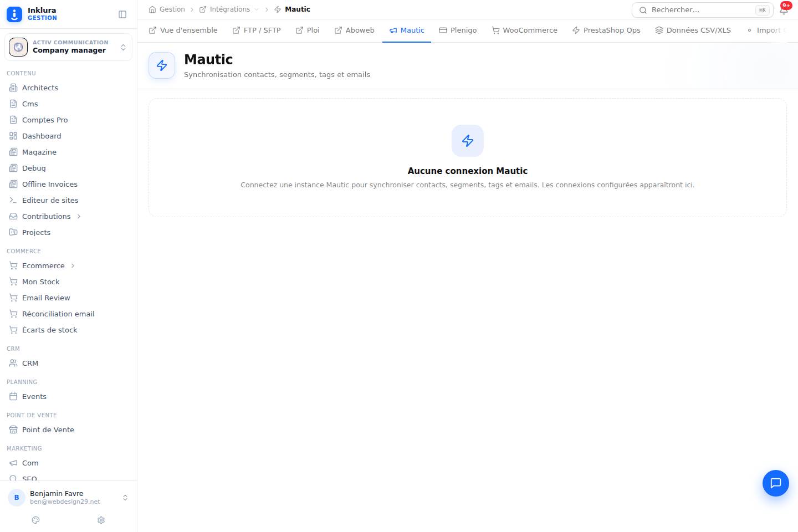Open Email Review
Image resolution: width=798 pixels, height=532 pixels.
[x=69, y=298]
